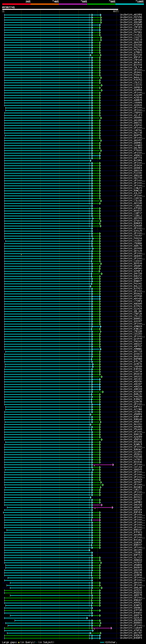This screenshot has height=644, width=146.
Task: Select hit UniRef100_Q152V2
Action: pyautogui.click(x=131, y=590)
